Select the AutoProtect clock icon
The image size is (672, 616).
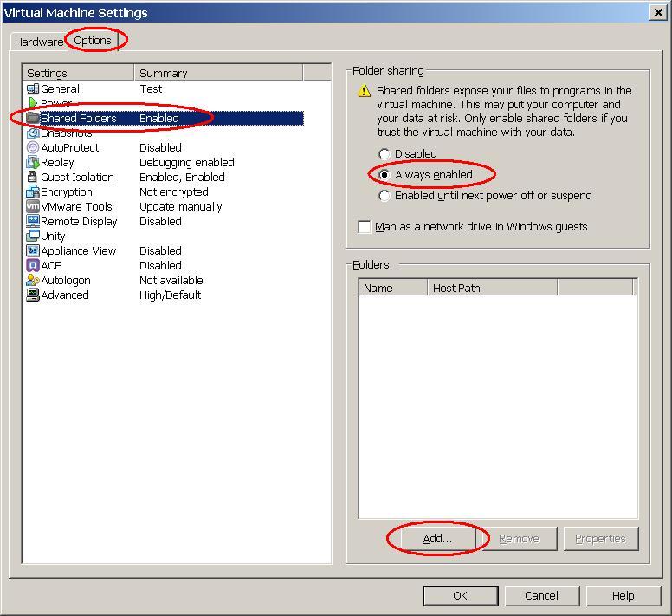(x=33, y=147)
